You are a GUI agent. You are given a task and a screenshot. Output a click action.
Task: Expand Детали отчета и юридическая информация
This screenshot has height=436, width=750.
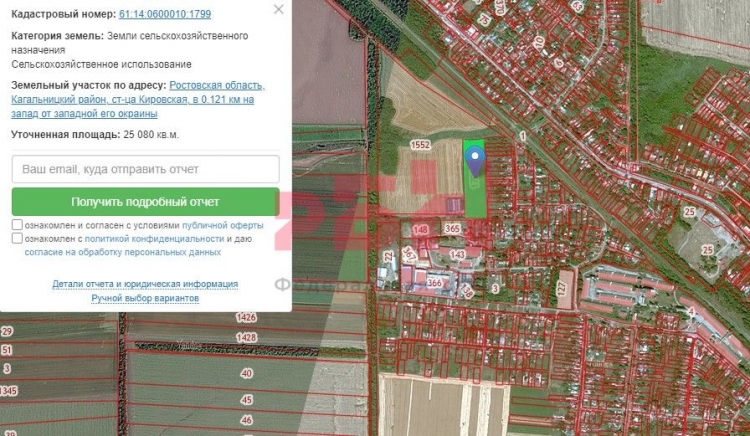[x=145, y=284]
